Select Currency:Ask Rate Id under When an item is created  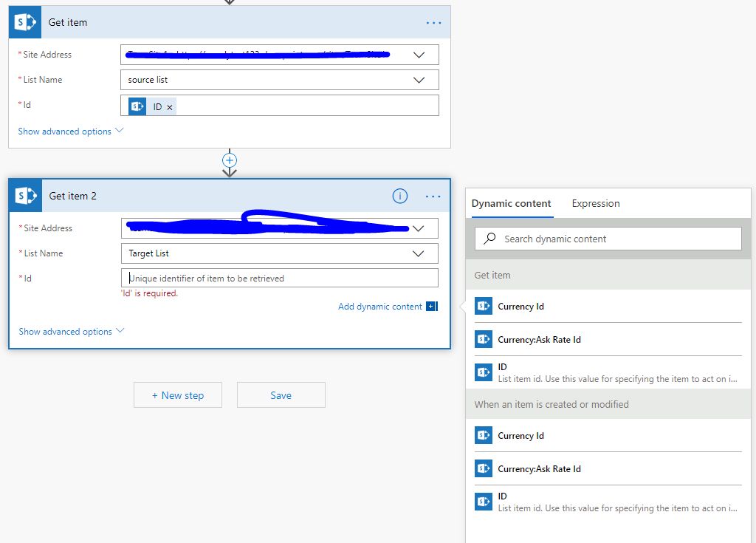[608, 468]
